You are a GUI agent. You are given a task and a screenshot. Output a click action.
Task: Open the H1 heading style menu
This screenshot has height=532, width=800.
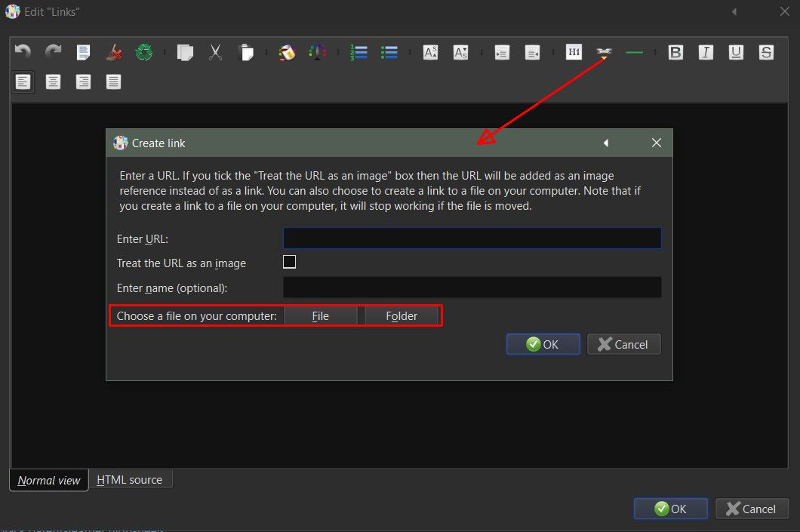(574, 52)
